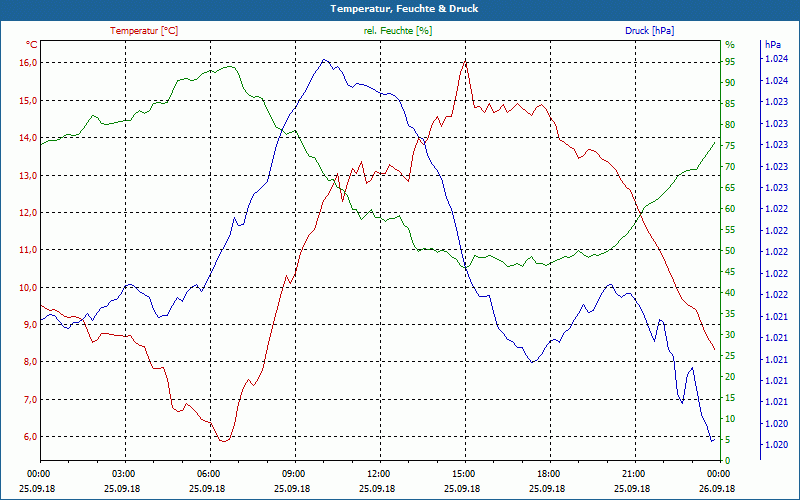
Task: Click the "30" humidity axis value
Action: pos(730,335)
